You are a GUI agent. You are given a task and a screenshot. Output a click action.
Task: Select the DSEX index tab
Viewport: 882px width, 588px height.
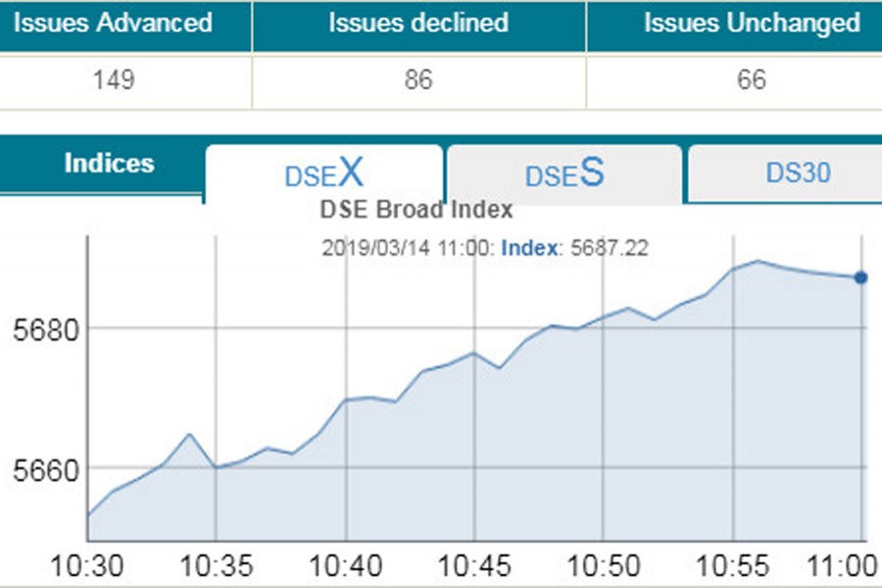(x=323, y=174)
